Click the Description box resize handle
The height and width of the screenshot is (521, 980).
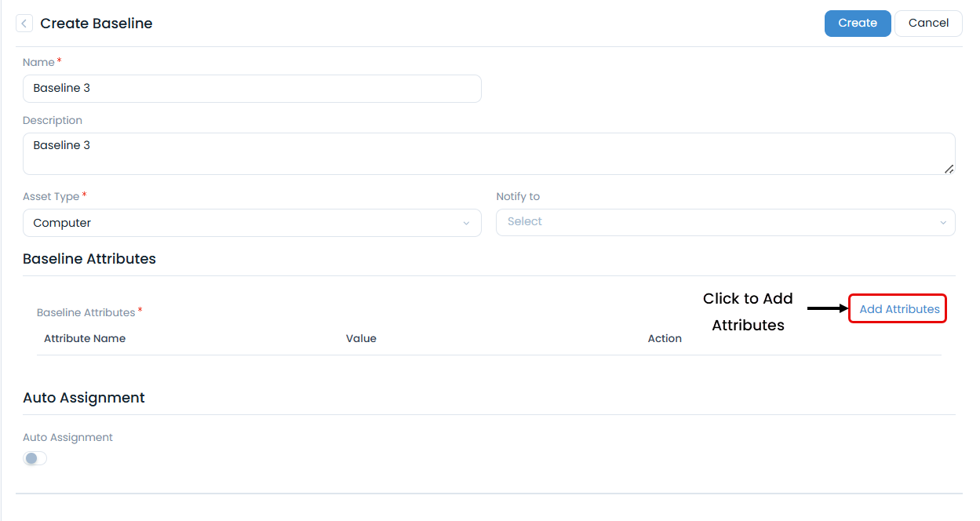point(949,167)
